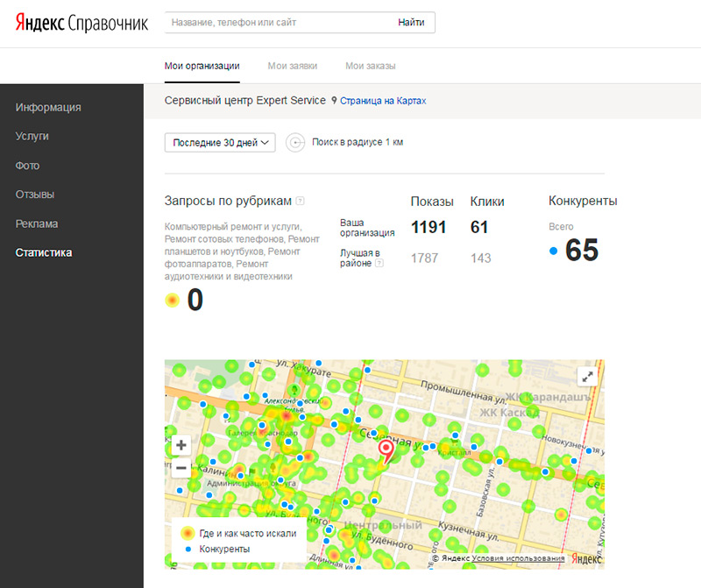
Task: Open the Страница на Картах link
Action: [383, 102]
